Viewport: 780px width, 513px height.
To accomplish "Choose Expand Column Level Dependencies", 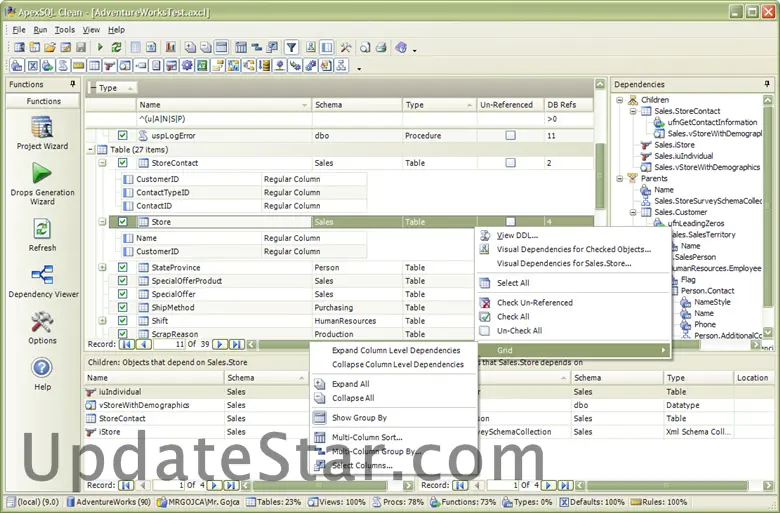I will pos(396,350).
